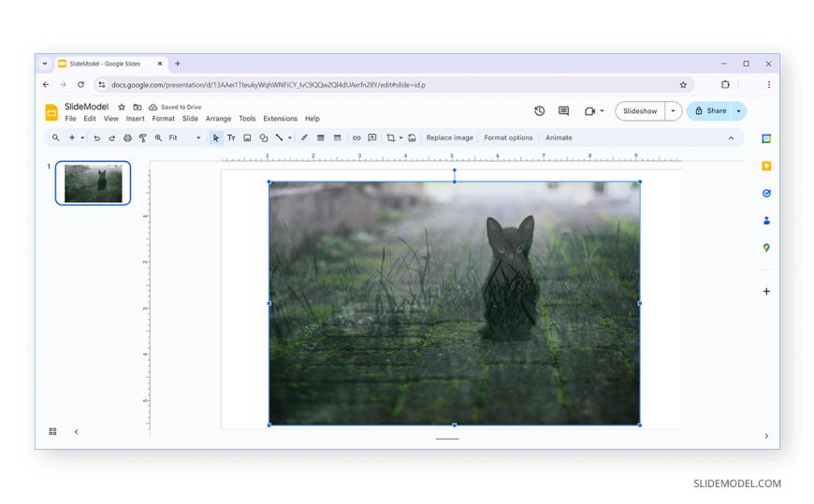
Task: Open the Edit menu
Action: coord(90,119)
